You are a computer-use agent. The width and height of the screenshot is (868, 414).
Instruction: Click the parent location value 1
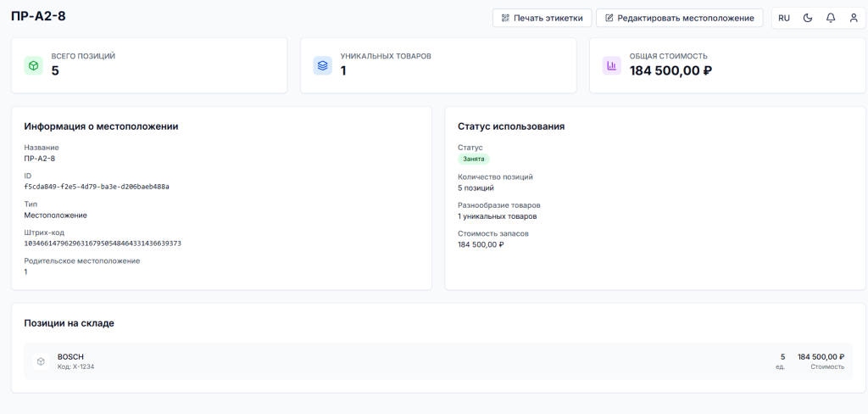(x=25, y=271)
